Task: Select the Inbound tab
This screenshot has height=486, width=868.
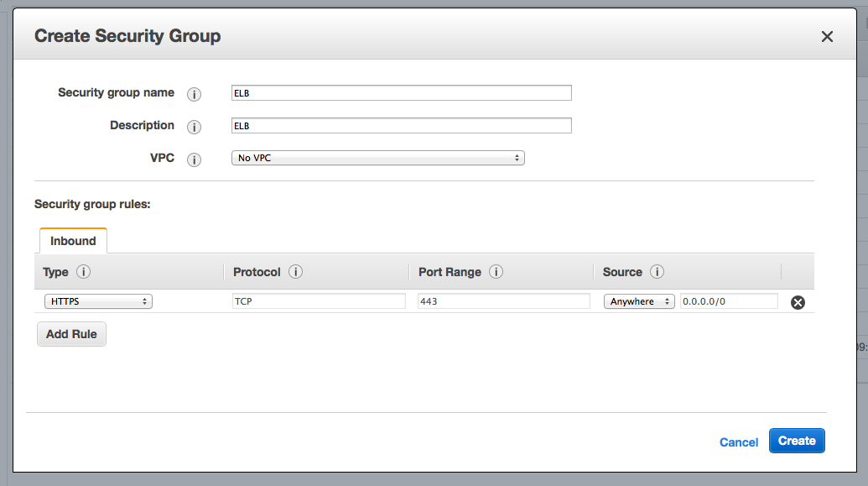Action: (73, 241)
